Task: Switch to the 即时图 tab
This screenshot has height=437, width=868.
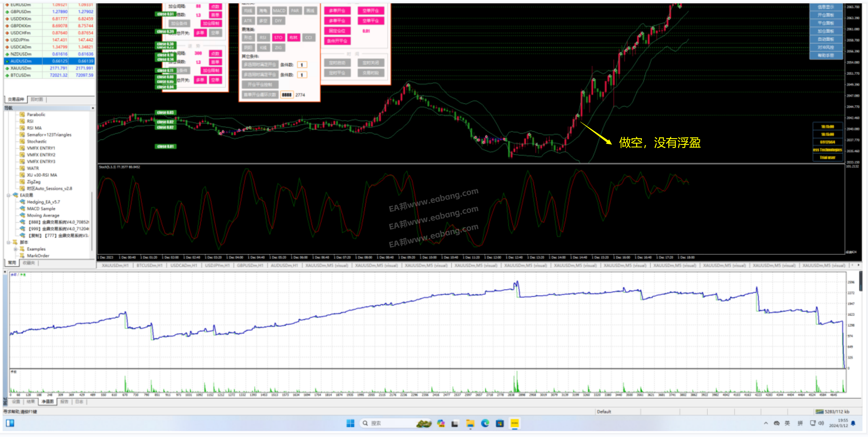Action: point(37,100)
